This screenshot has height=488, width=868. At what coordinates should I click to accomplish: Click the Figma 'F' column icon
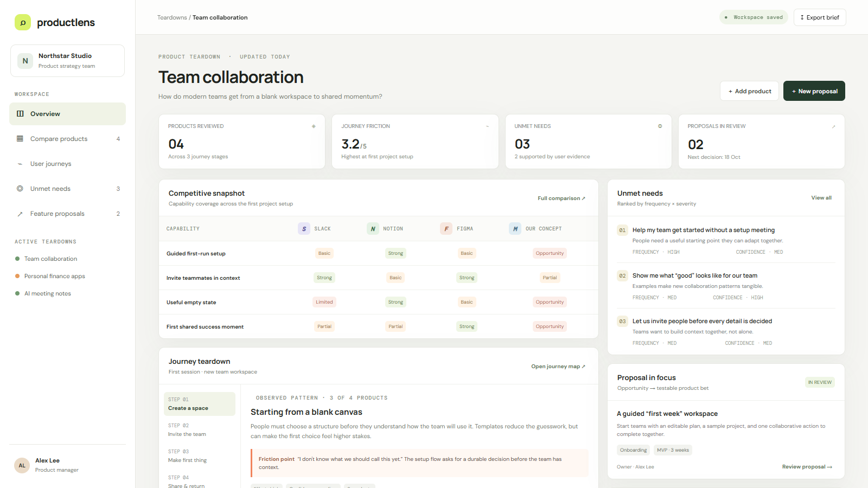(x=446, y=229)
